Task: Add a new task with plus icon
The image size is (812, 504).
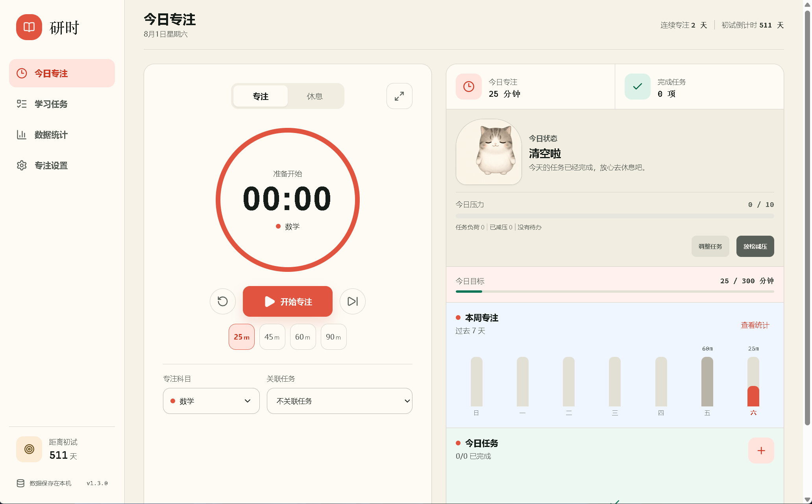Action: (761, 450)
